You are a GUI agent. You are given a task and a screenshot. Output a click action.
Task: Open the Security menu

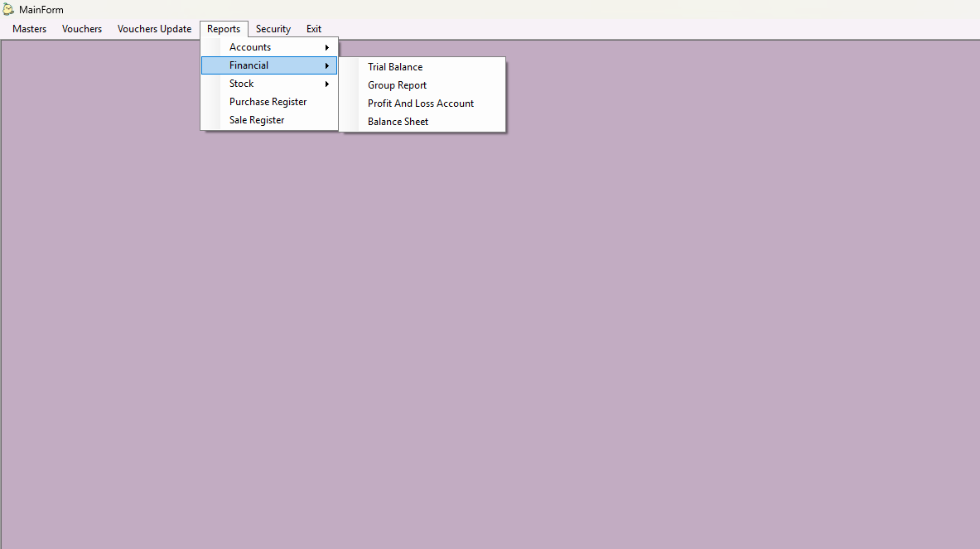(273, 29)
